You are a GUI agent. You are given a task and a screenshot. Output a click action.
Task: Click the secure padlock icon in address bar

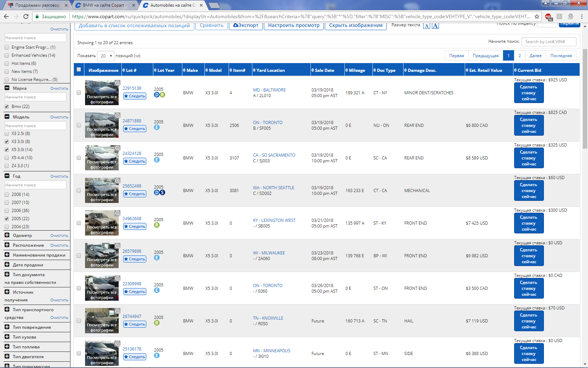point(37,16)
